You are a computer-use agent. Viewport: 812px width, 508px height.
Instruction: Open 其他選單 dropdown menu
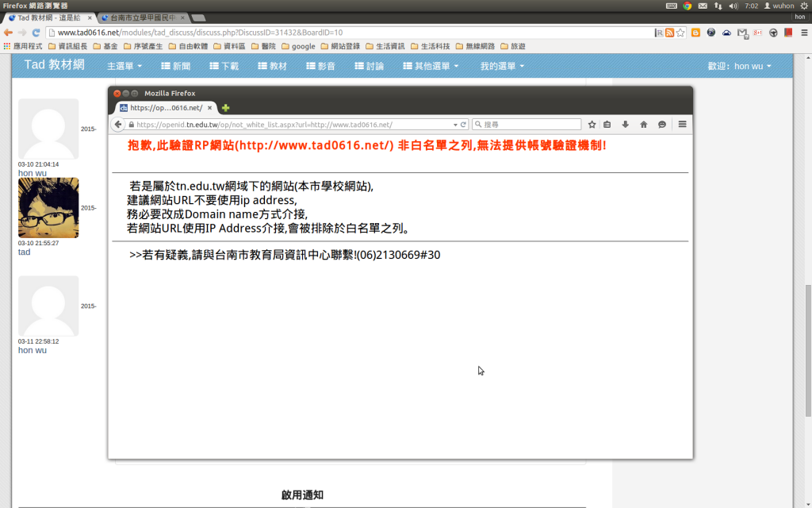tap(431, 66)
